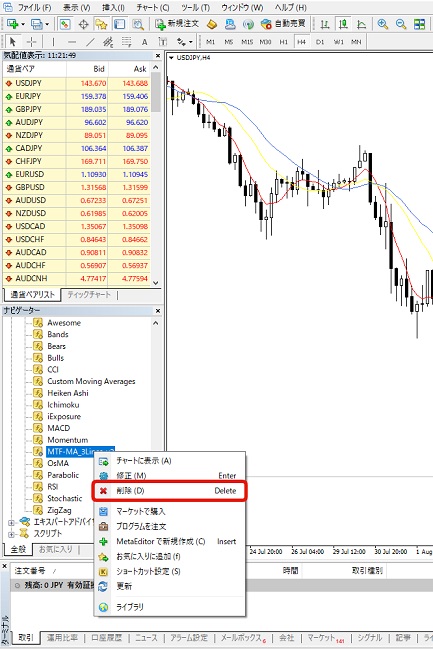Choose マーケットで購入 from context menu

[x=170, y=512]
